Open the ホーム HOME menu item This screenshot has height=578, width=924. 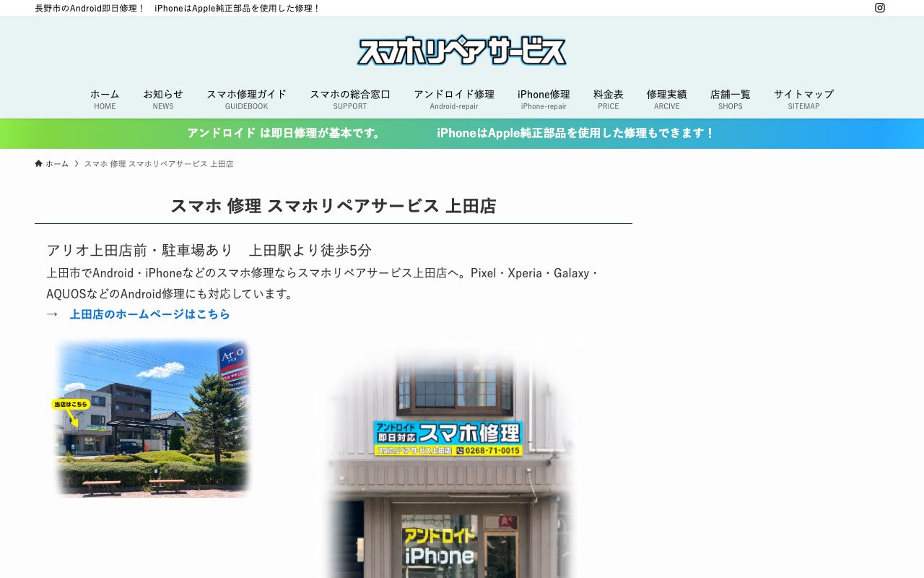point(105,99)
